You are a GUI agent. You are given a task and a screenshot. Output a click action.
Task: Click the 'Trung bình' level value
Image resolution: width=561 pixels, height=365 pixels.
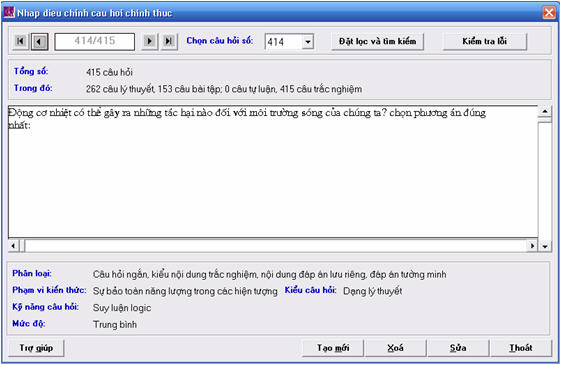point(115,325)
